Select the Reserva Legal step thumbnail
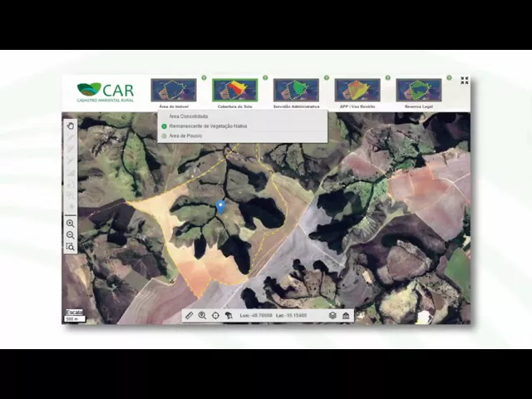Screen dimensions: 532x399 (x=419, y=90)
